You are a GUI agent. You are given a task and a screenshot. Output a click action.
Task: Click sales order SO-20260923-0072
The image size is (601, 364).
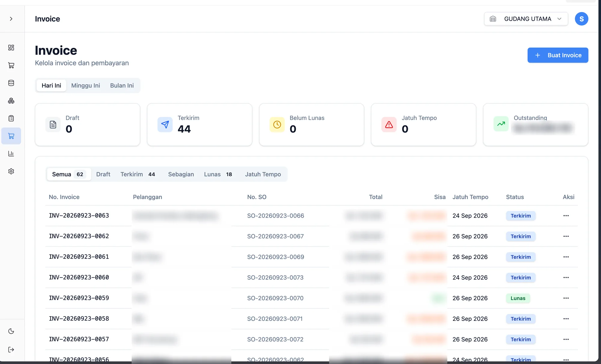pos(275,339)
